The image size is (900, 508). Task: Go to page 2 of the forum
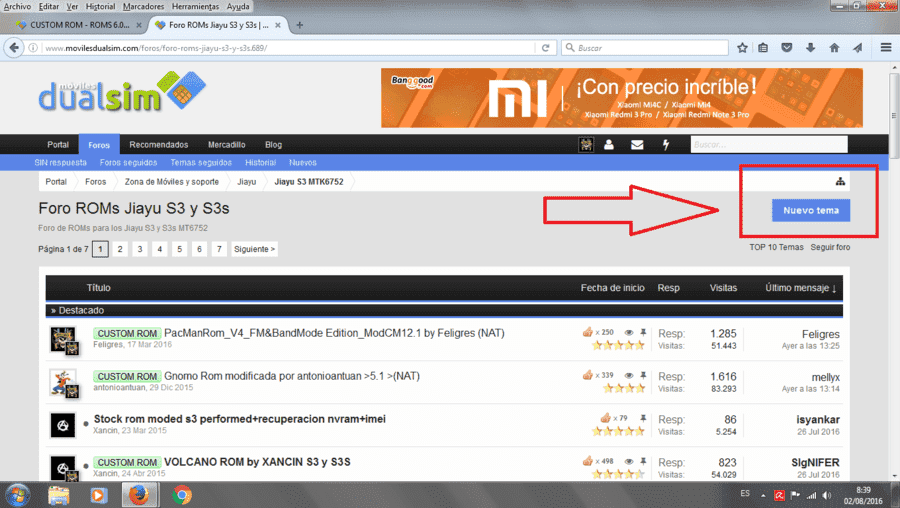pyautogui.click(x=120, y=249)
